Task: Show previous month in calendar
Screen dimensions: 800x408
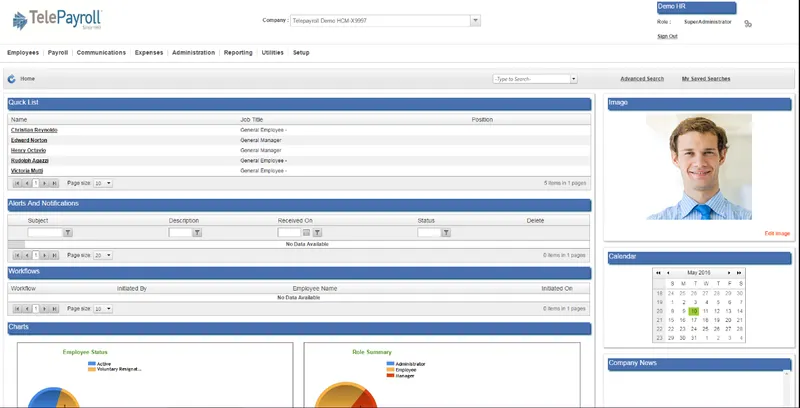Action: point(668,273)
